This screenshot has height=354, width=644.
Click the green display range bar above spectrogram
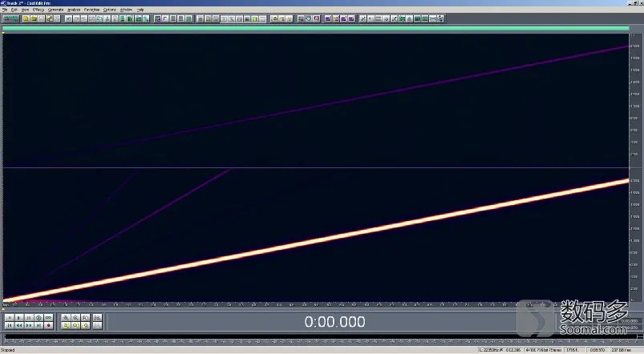click(x=315, y=28)
